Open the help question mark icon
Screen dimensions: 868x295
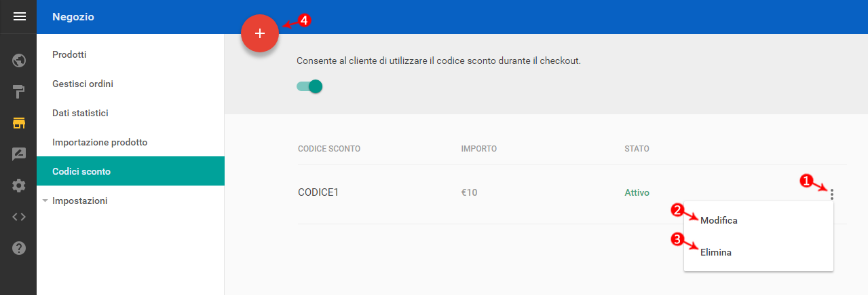[19, 248]
